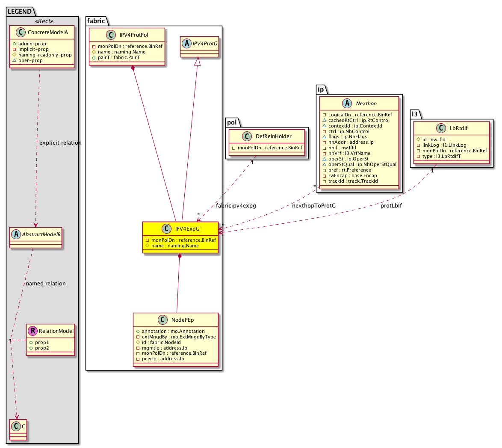
Task: Click the NodePEp class icon
Action: point(163,320)
